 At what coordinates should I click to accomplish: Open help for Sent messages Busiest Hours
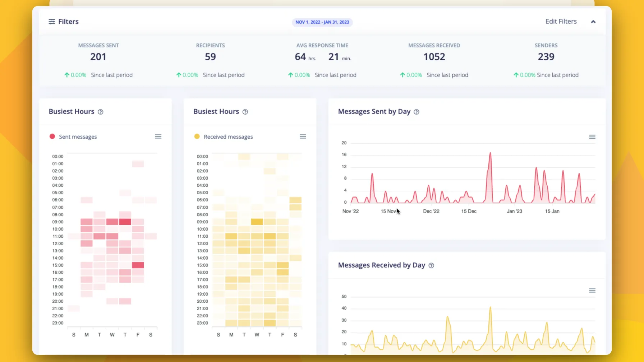(101, 112)
